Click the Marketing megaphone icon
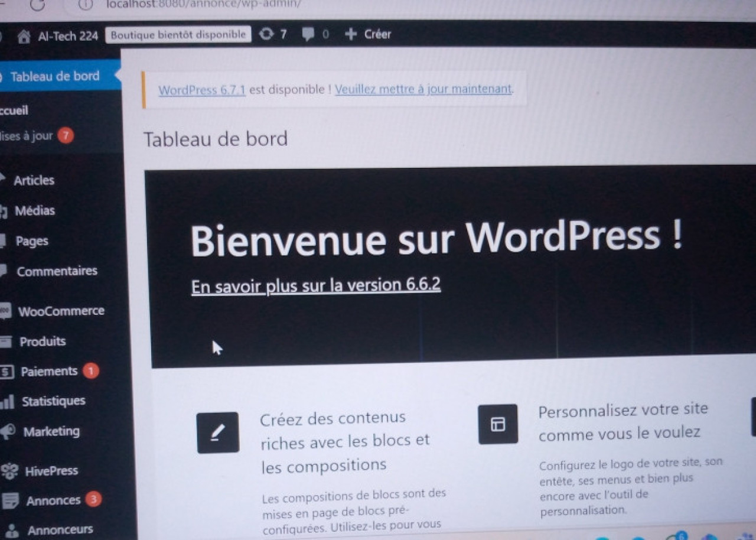Viewport: 756px width, 540px height. point(8,432)
